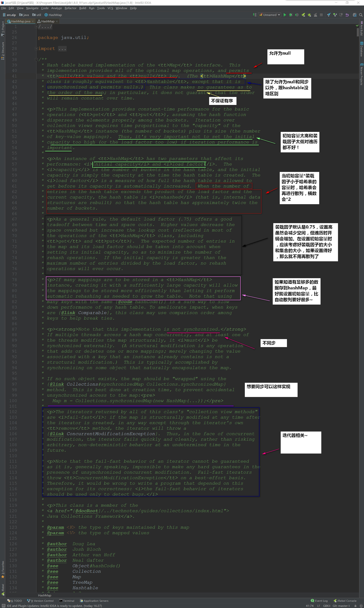Click the 41:74 cursor position indicator
The width and height of the screenshot is (364, 608).
click(x=310, y=606)
